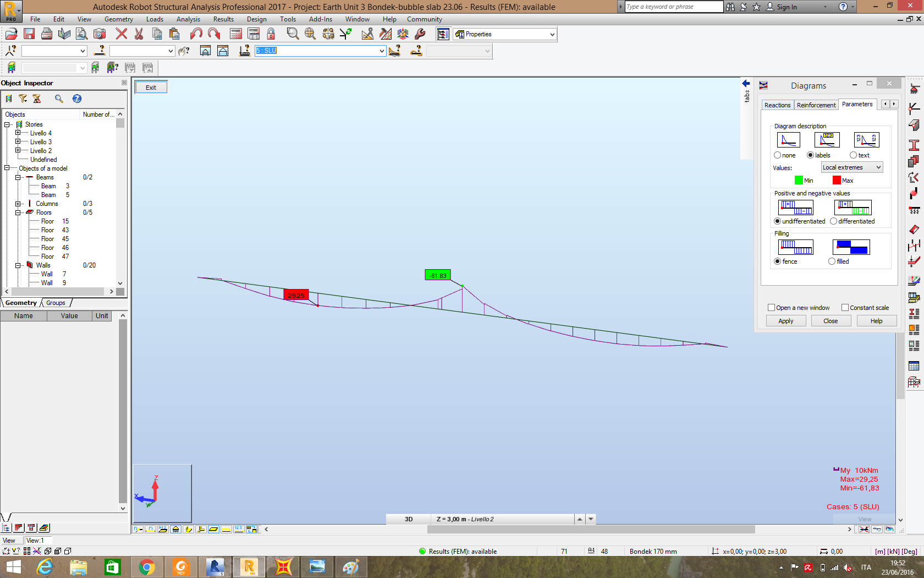Viewport: 924px width, 578px height.
Task: Click the magnifier Zoom window icon
Action: click(293, 34)
